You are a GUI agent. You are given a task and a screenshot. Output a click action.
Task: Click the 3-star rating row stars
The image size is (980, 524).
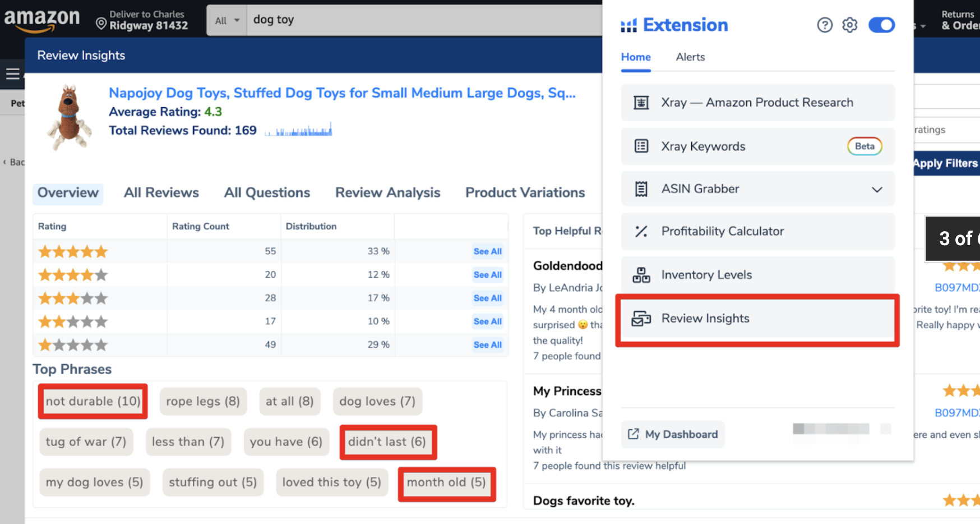point(73,298)
